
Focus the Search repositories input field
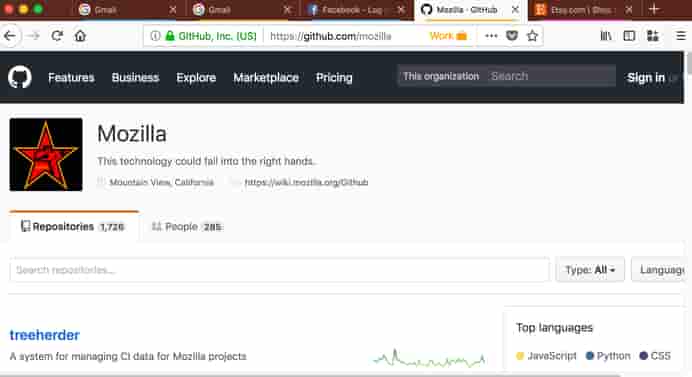point(279,269)
